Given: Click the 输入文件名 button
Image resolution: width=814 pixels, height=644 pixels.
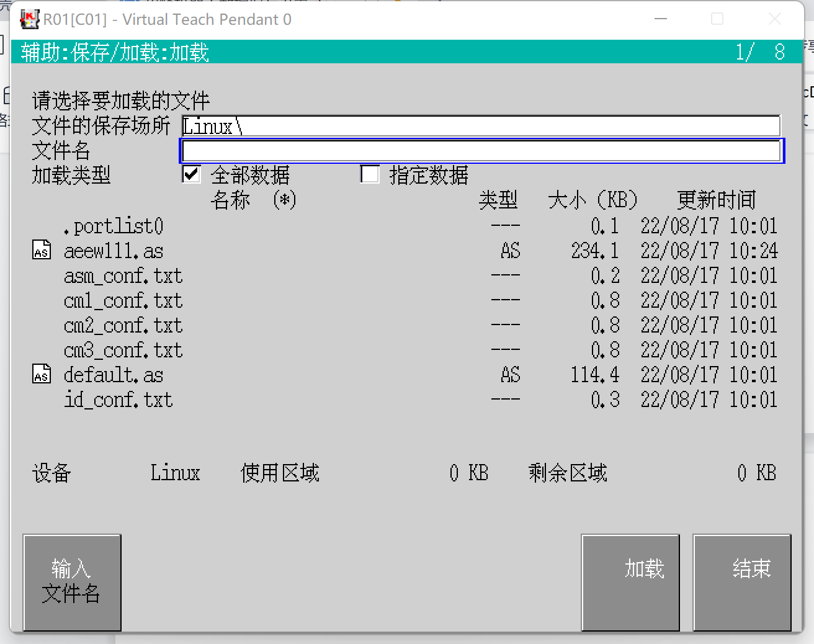Looking at the screenshot, I should coord(72,582).
